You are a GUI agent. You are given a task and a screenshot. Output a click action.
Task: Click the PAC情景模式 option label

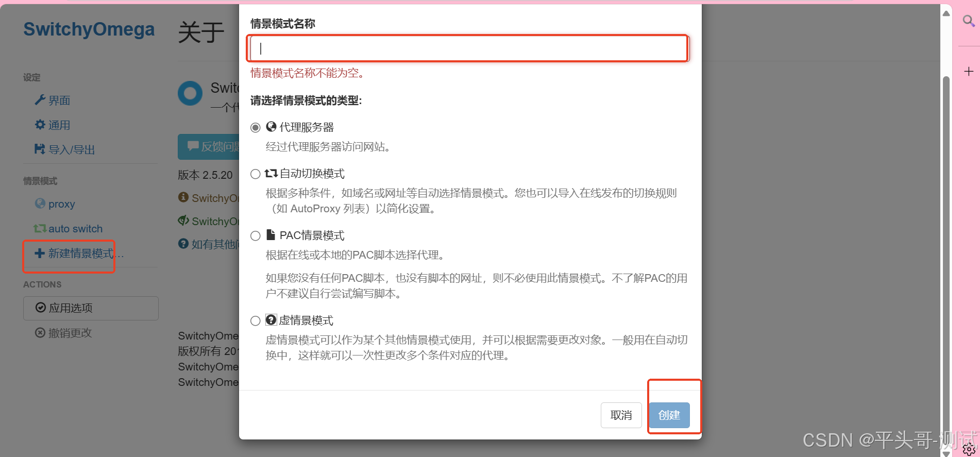click(312, 236)
